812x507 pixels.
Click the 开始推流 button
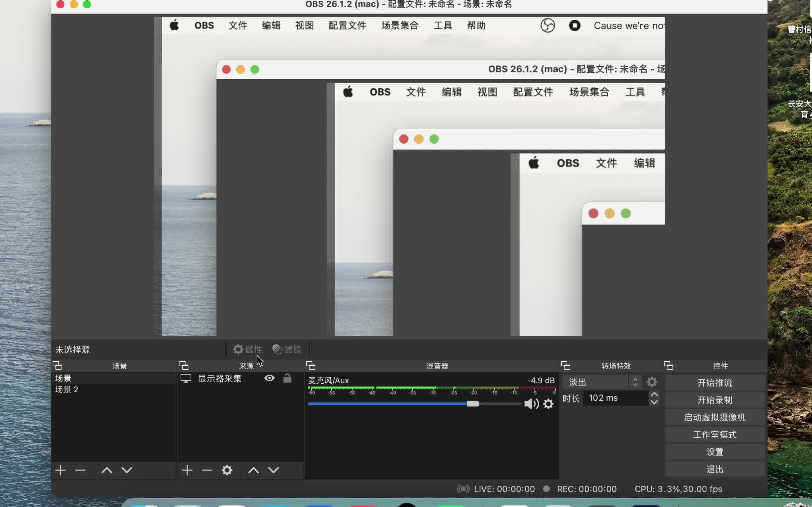715,383
